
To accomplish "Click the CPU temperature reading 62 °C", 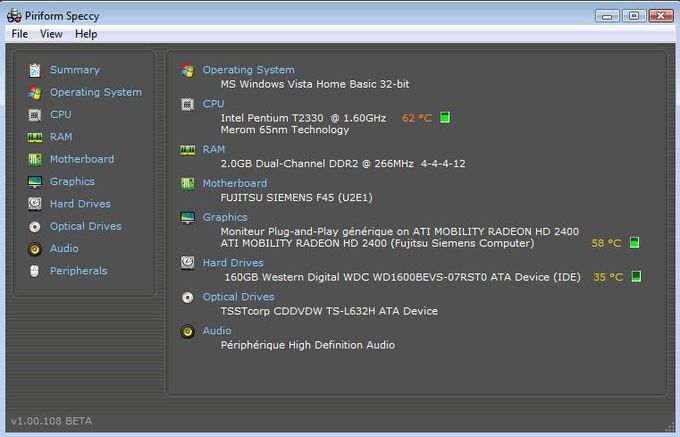I will [417, 118].
